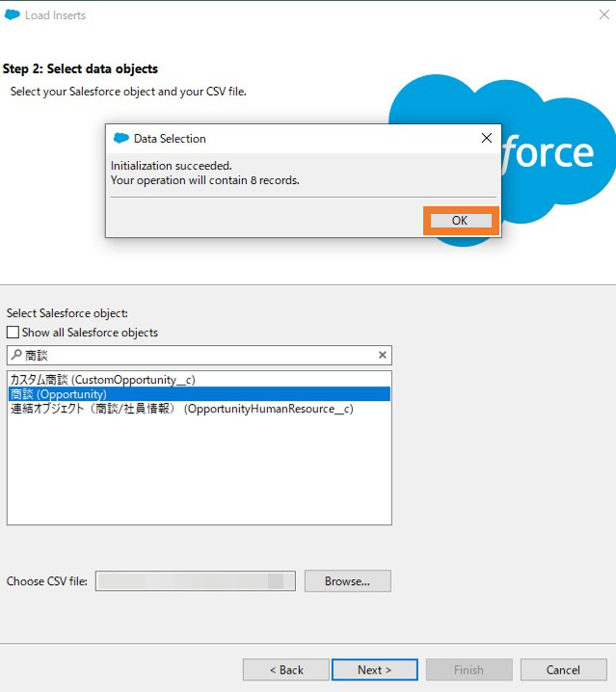Image resolution: width=616 pixels, height=692 pixels.
Task: Close the Data Selection dialog
Action: 487,138
